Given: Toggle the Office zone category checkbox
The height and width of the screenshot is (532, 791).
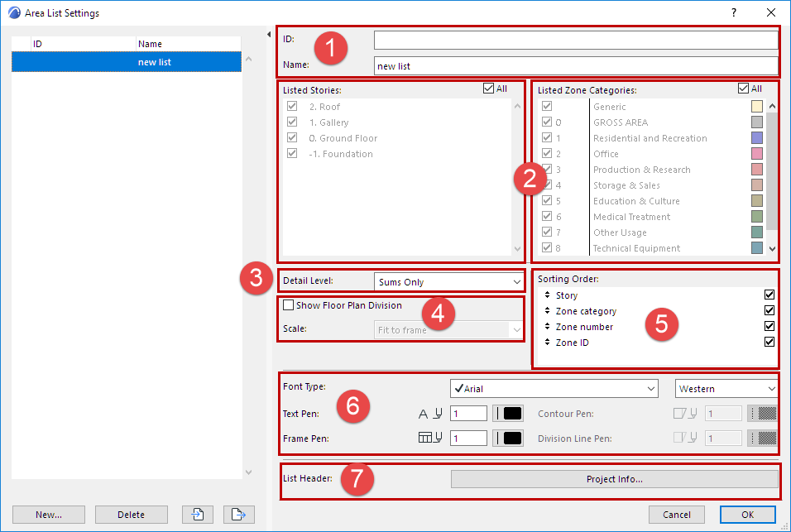Looking at the screenshot, I should click(547, 153).
